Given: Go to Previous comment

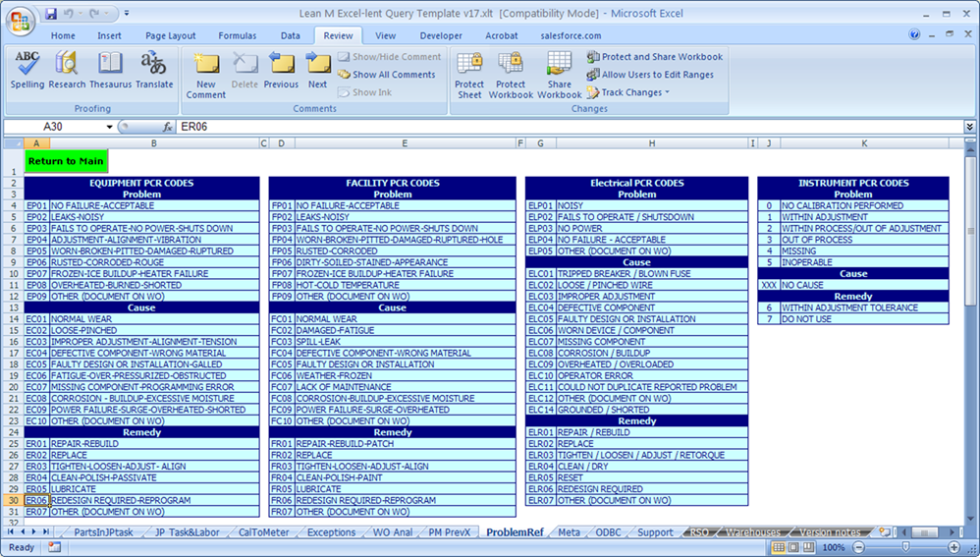Looking at the screenshot, I should 281,70.
